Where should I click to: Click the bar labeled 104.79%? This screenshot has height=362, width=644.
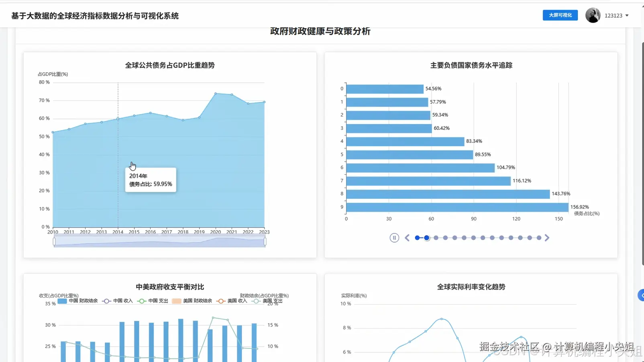click(420, 168)
